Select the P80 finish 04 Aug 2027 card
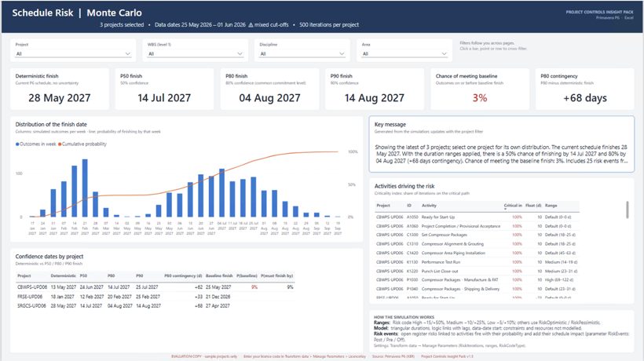The width and height of the screenshot is (644, 361). (x=269, y=89)
